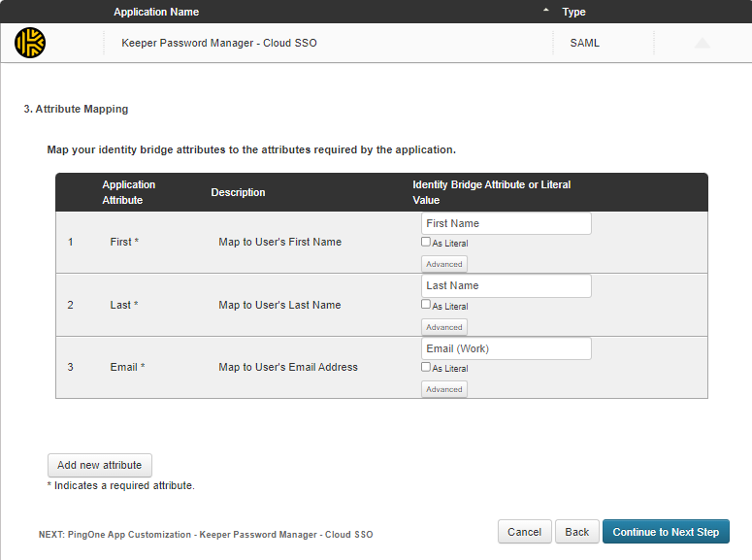Enable As Literal for Last attribute

pyautogui.click(x=426, y=304)
